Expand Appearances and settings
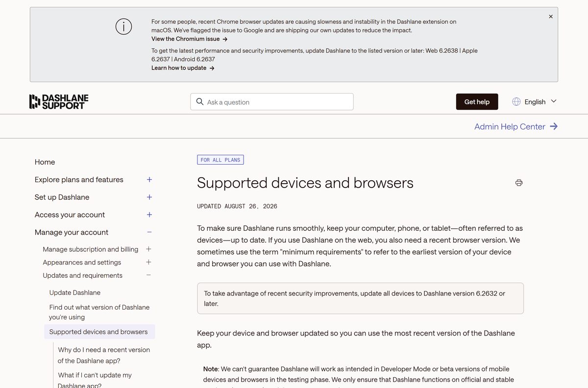 tap(148, 262)
